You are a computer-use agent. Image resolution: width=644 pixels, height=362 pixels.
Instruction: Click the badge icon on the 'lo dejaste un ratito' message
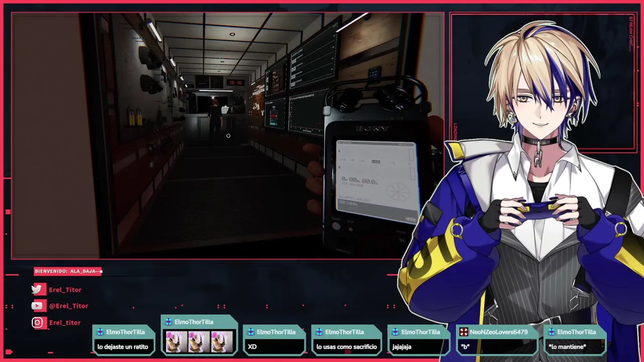coord(100,332)
